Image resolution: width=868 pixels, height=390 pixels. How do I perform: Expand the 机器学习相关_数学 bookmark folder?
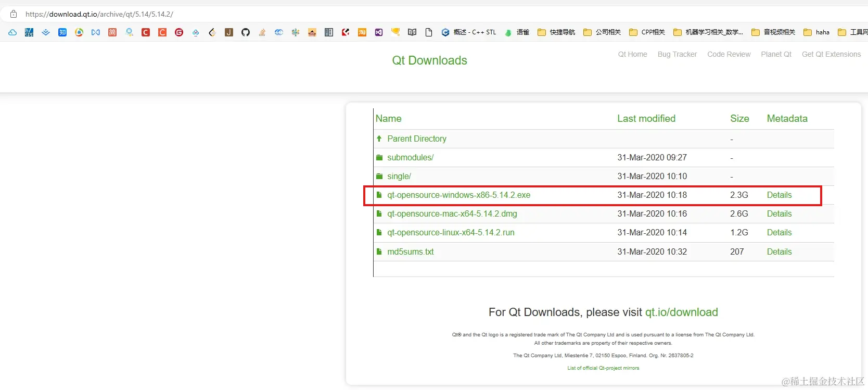708,32
